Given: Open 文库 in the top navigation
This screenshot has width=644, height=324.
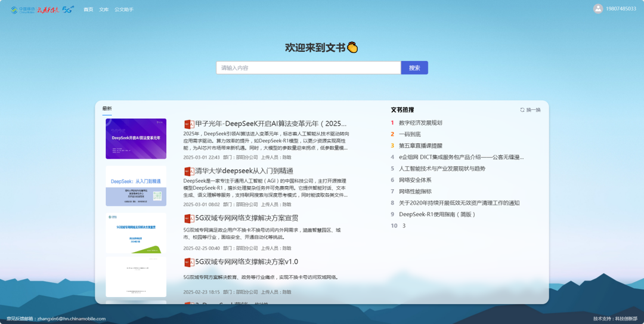Looking at the screenshot, I should click(x=104, y=10).
